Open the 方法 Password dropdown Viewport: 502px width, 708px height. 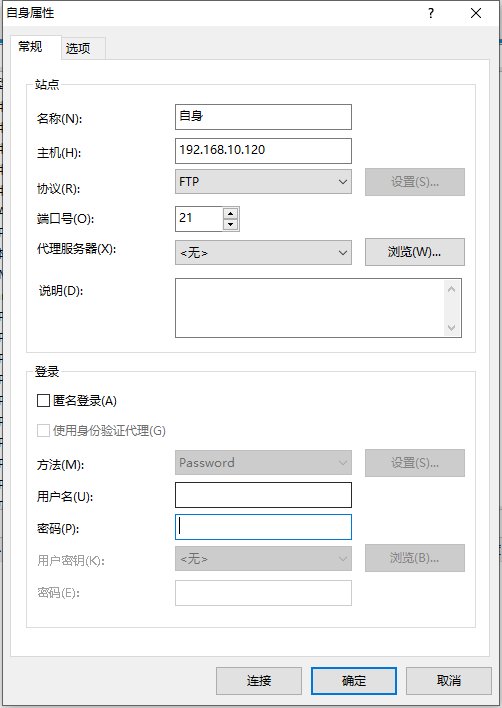point(263,462)
